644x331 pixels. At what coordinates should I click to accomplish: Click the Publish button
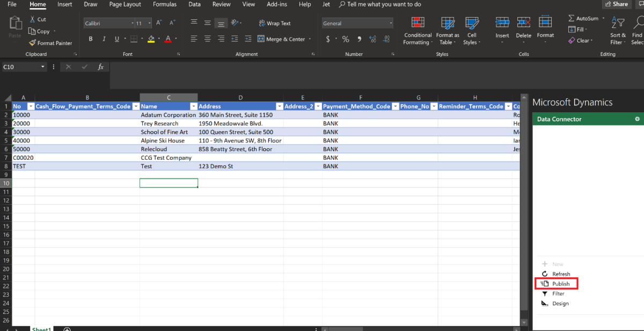click(557, 284)
